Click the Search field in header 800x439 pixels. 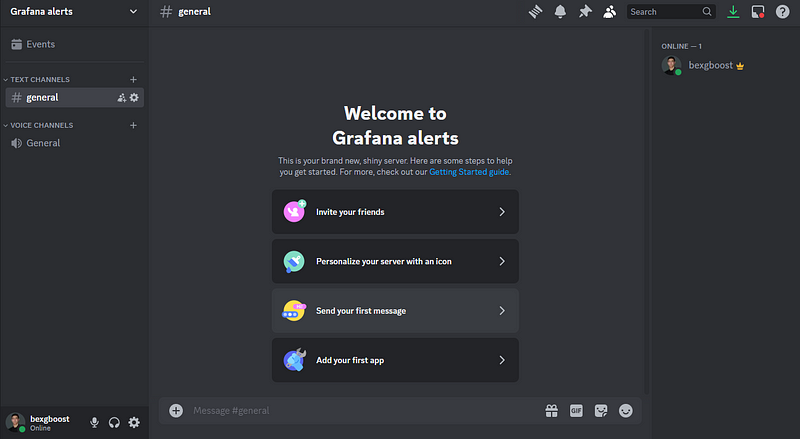[x=671, y=11]
